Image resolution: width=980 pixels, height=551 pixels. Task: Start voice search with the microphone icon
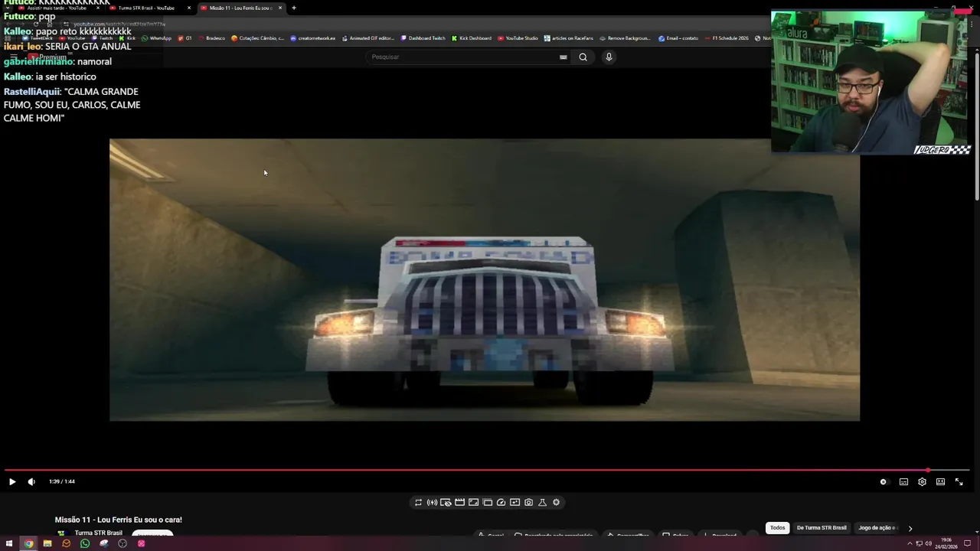coord(609,57)
